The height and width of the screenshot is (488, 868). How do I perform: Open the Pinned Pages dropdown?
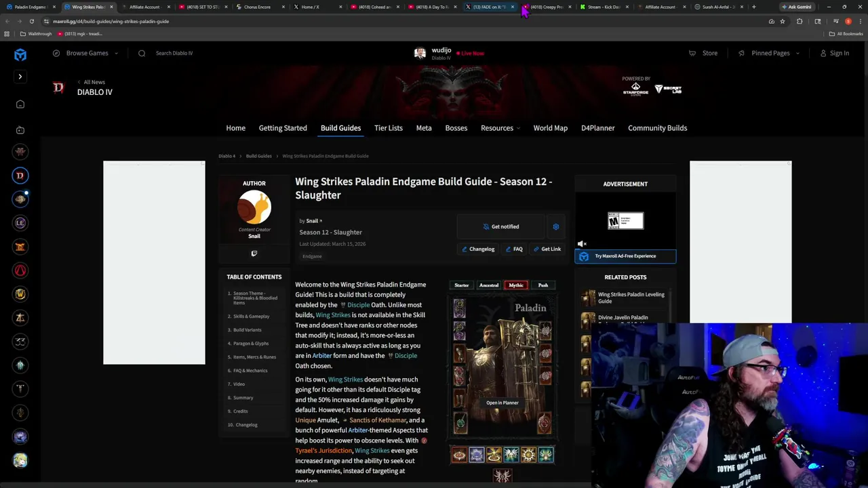click(769, 53)
